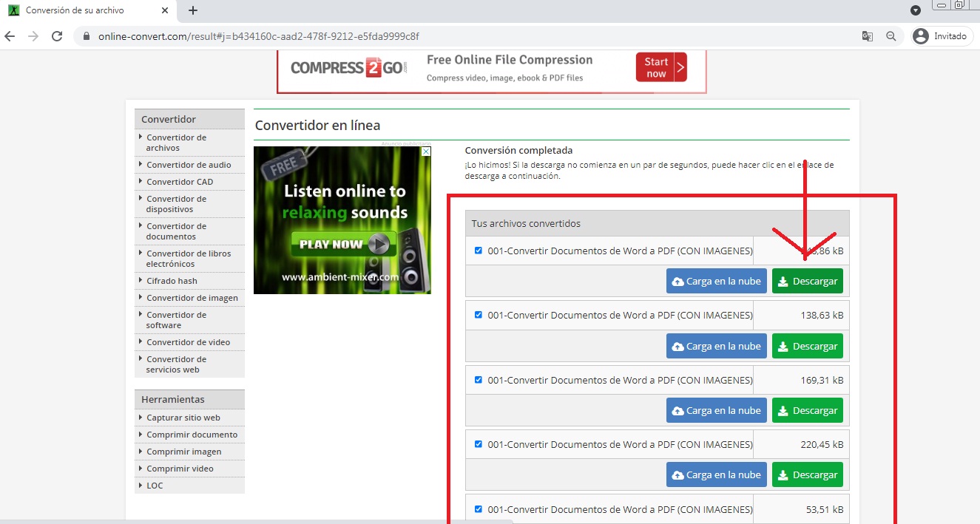Click the browser back arrow
The height and width of the screenshot is (524, 980).
[x=10, y=36]
